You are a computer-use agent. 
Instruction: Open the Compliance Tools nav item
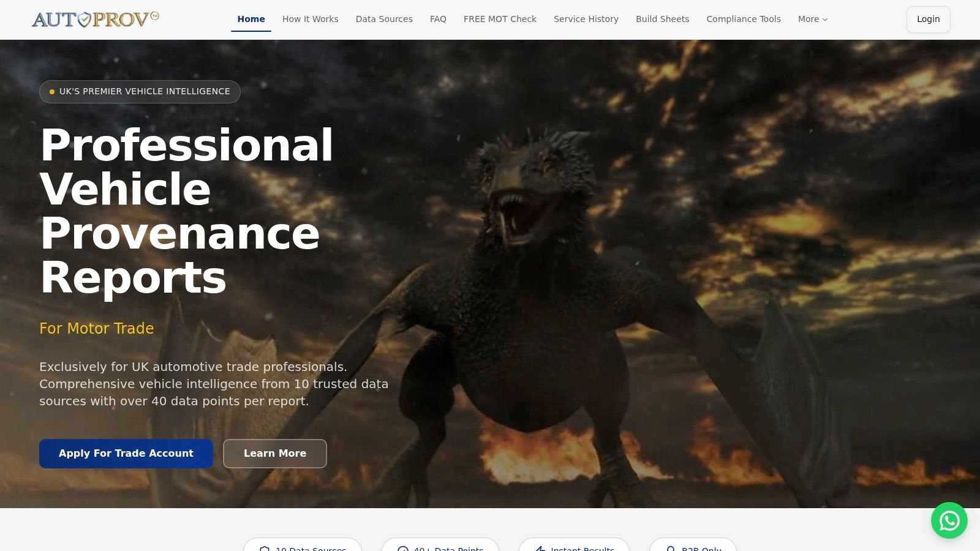tap(744, 19)
